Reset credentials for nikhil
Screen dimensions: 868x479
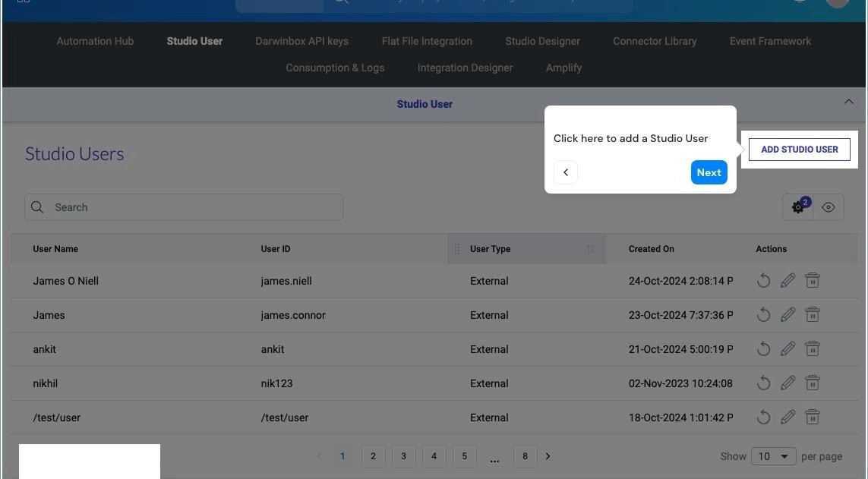point(763,383)
